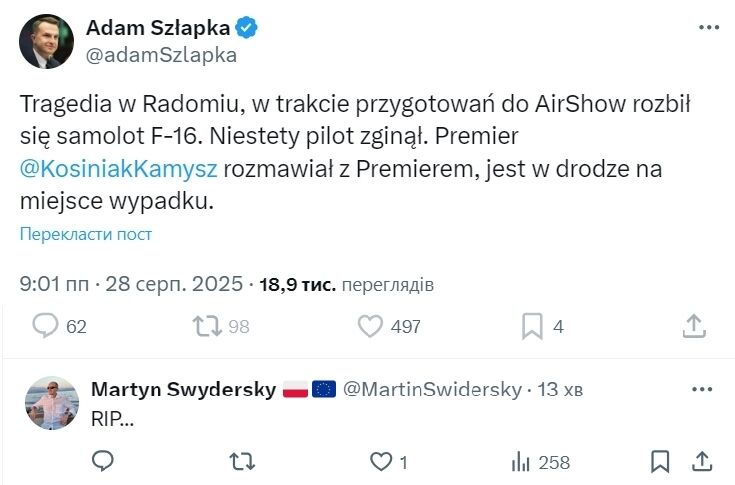
Task: Click the @adamSzlapka handle
Action: 163,55
